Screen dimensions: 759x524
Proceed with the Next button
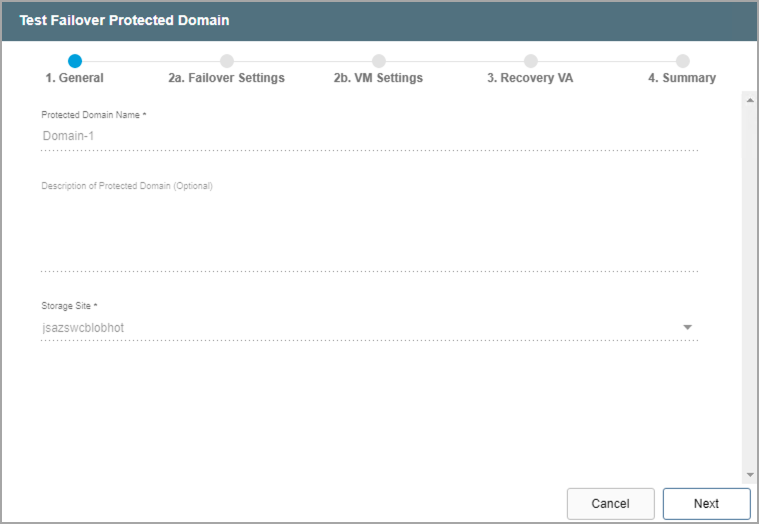(x=706, y=503)
